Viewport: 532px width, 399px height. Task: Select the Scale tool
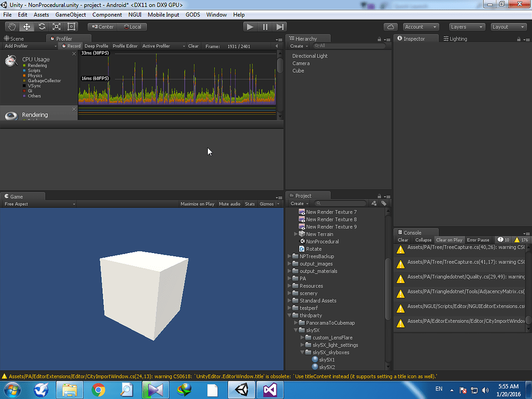click(x=57, y=26)
